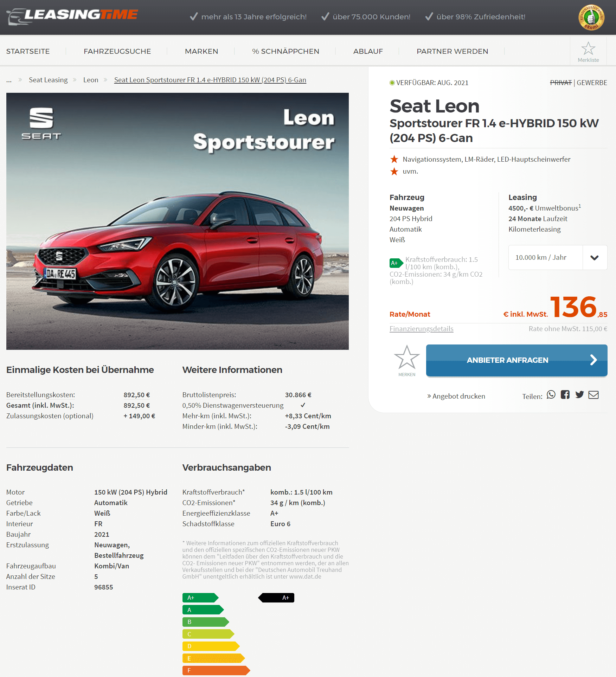This screenshot has height=677, width=616.
Task: Click the Zulassungskosten (optional) row
Action: (x=81, y=416)
